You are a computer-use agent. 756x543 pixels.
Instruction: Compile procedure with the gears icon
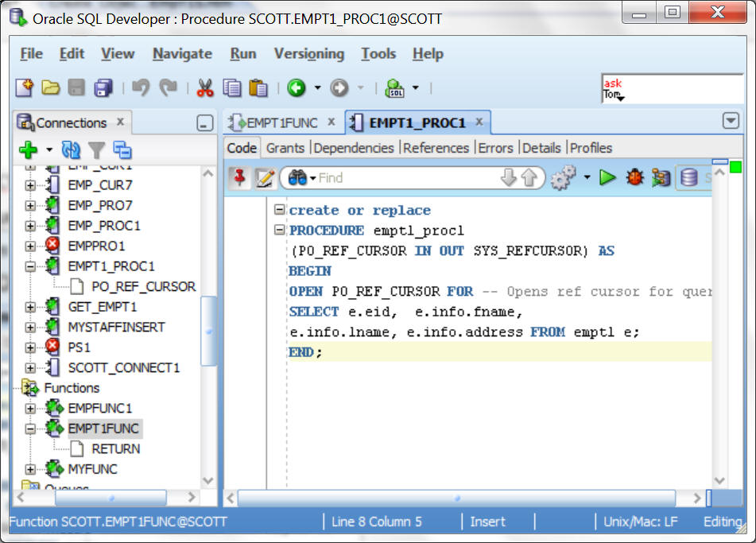click(x=563, y=177)
